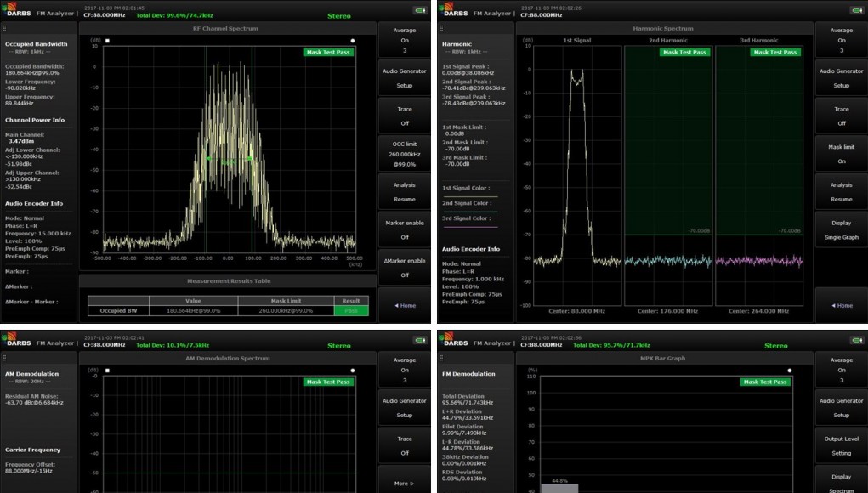Image resolution: width=868 pixels, height=493 pixels.
Task: Open Output Level Setting in MPX Bar Graph screen
Action: [841, 445]
